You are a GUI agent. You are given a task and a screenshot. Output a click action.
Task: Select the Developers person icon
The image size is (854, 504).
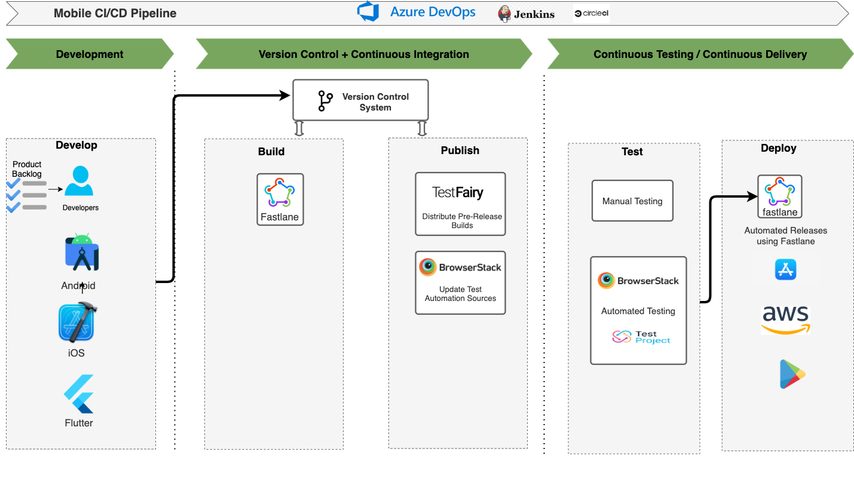pos(79,181)
